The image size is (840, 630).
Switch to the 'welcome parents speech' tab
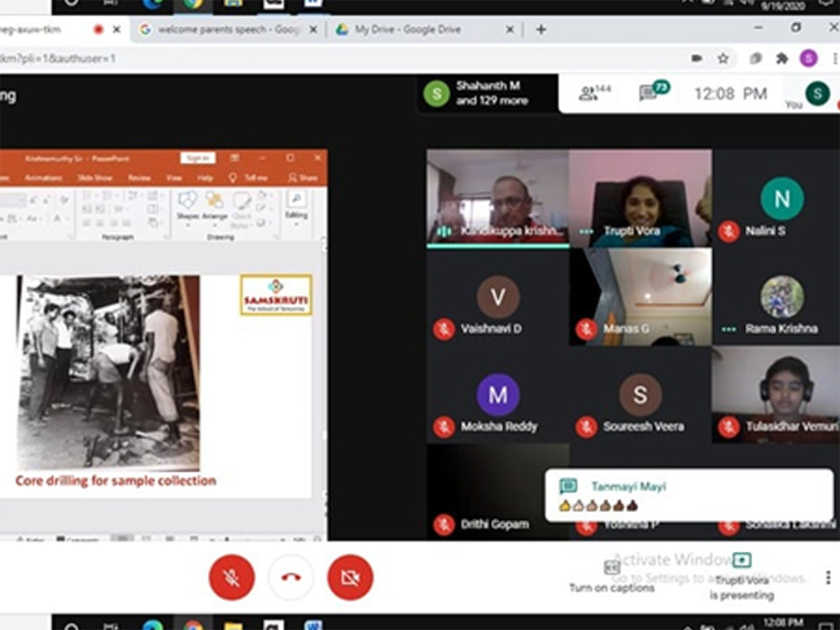pos(228,29)
